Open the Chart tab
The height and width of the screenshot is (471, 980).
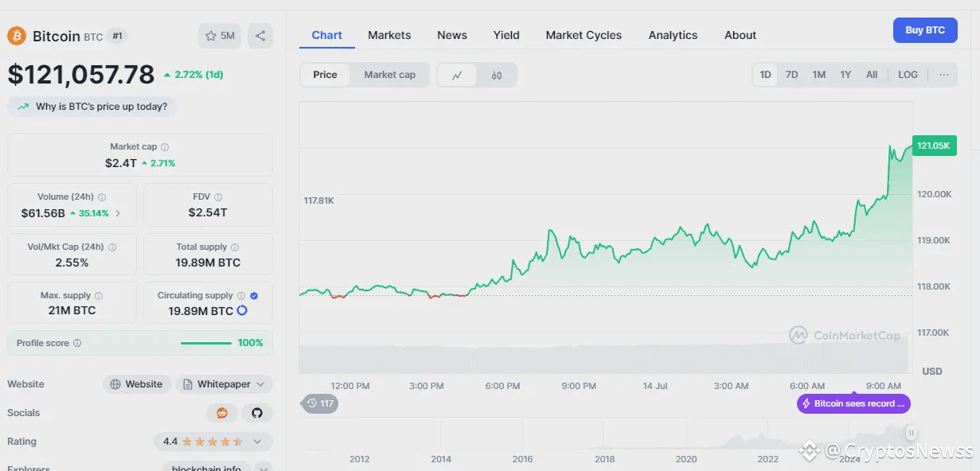pyautogui.click(x=326, y=35)
